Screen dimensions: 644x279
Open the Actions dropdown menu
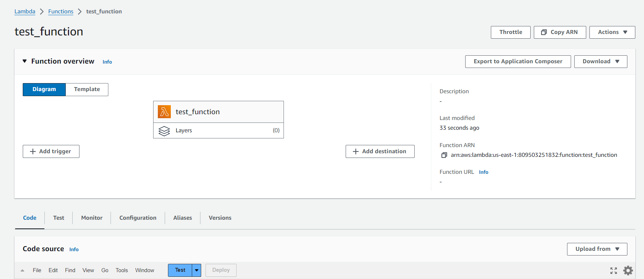[612, 32]
